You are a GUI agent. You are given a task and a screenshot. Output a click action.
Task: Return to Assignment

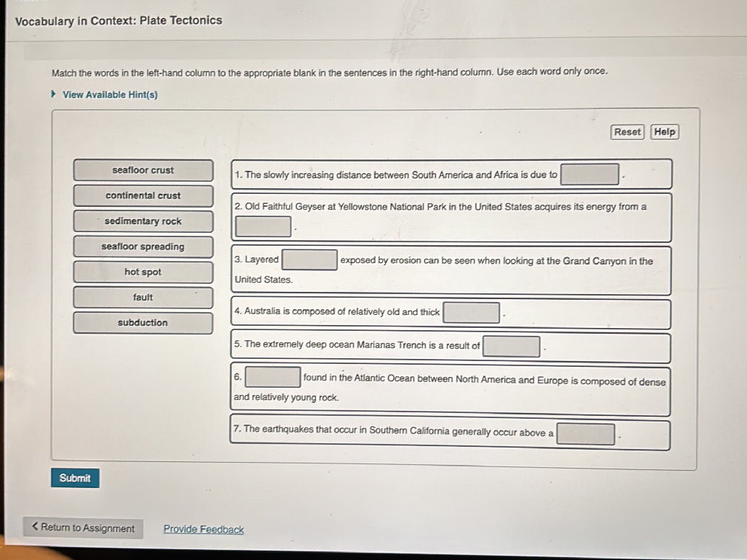[83, 528]
